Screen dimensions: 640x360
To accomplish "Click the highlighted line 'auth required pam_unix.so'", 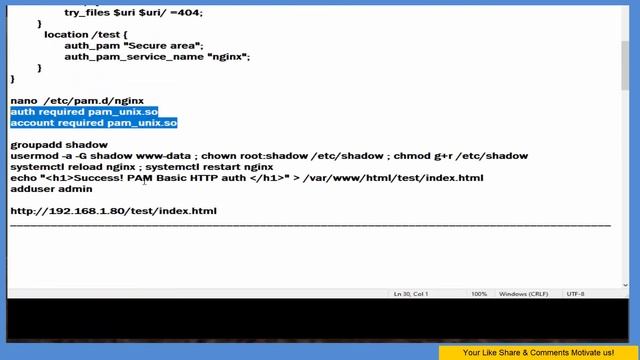I will (x=84, y=112).
